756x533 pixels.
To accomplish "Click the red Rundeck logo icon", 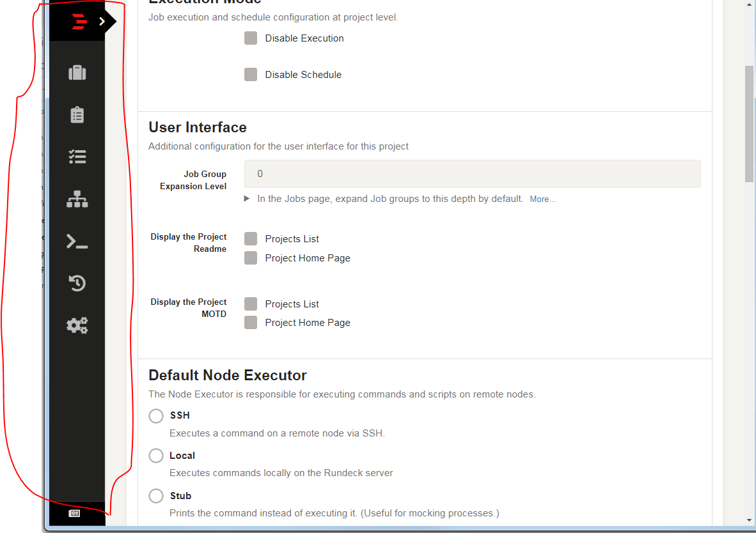I will (79, 22).
